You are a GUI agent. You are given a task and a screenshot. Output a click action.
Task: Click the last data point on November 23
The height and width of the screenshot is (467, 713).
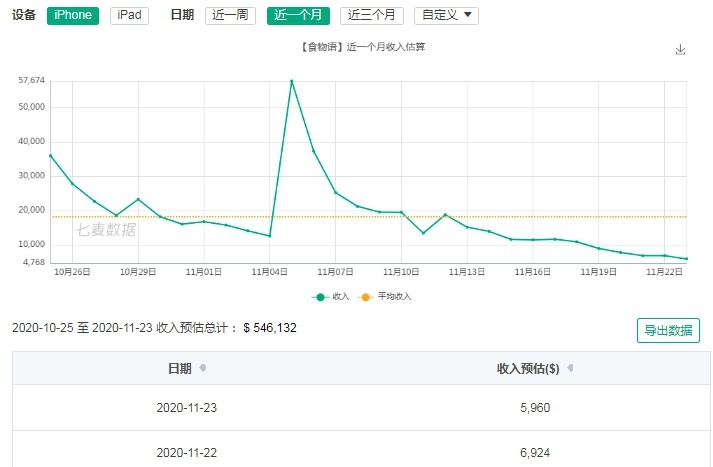(x=686, y=259)
